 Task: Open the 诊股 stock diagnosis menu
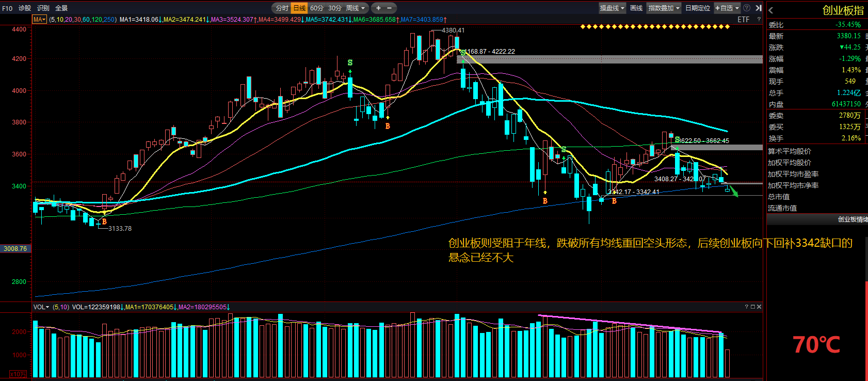pos(25,8)
